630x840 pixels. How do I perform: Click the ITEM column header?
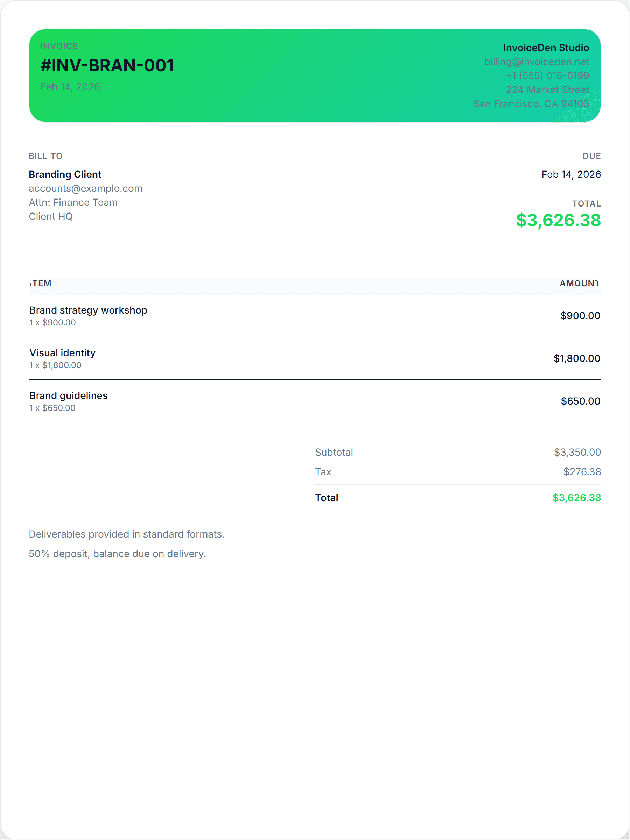point(41,283)
